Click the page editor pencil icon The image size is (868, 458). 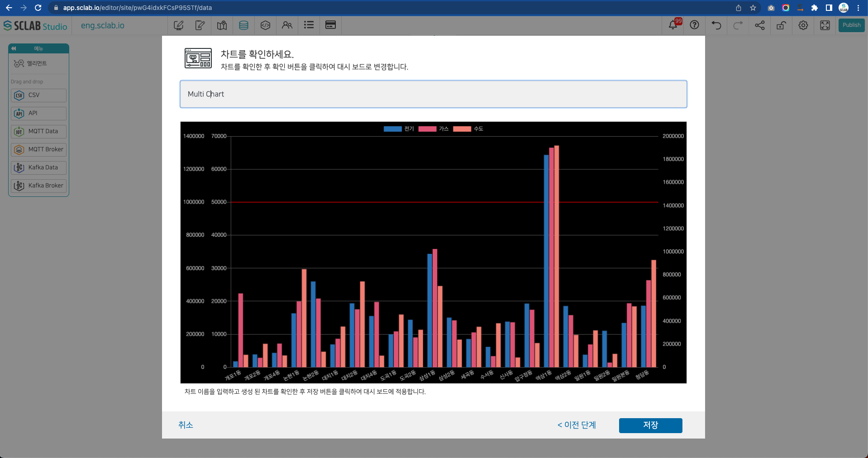point(179,25)
